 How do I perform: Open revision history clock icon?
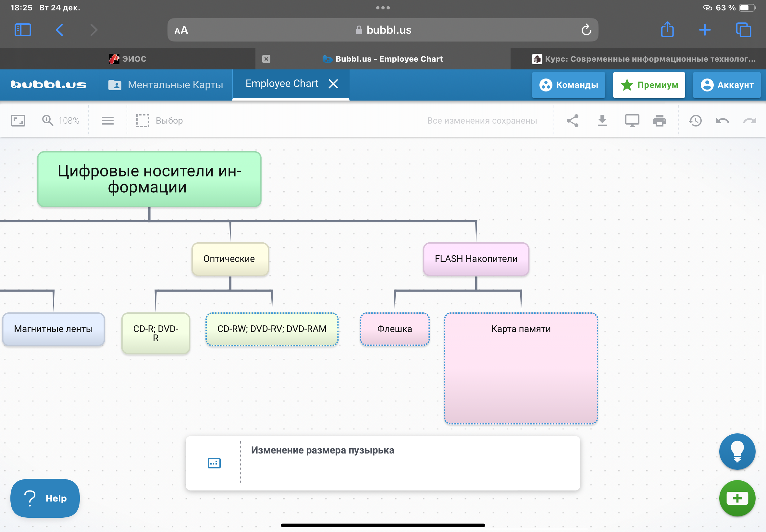[695, 120]
